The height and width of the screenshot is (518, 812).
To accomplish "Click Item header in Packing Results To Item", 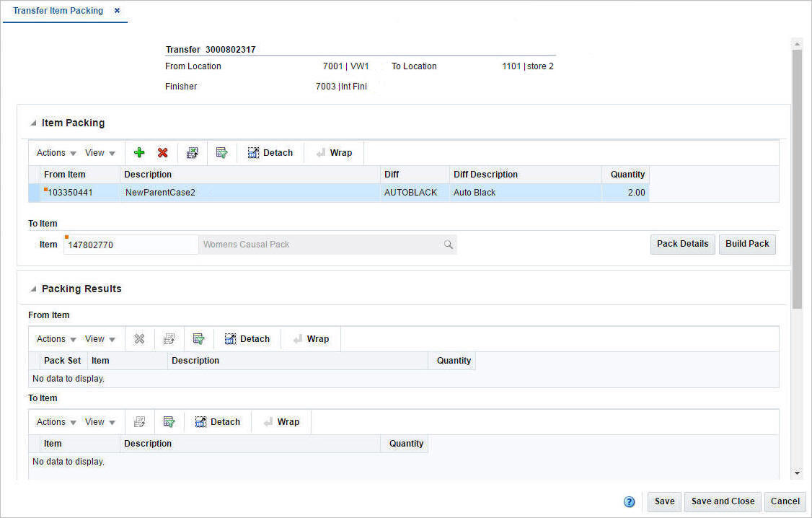I will click(80, 444).
